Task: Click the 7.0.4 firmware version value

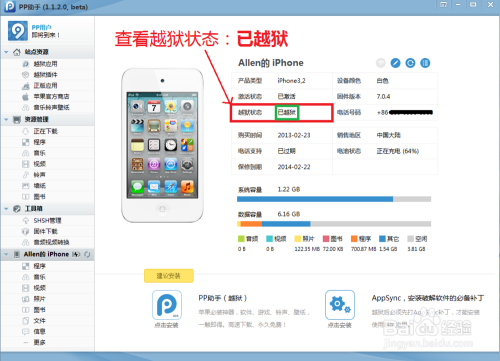Action: click(383, 97)
